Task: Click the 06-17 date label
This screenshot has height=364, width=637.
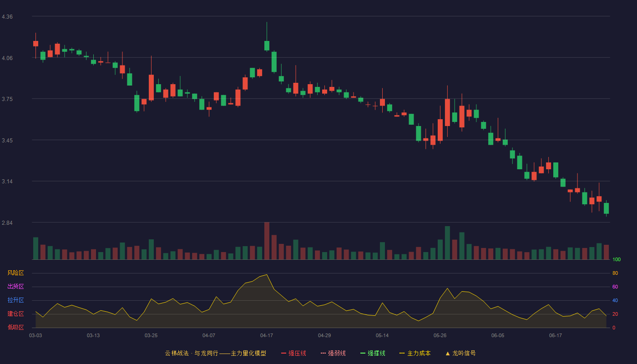Action: click(556, 335)
